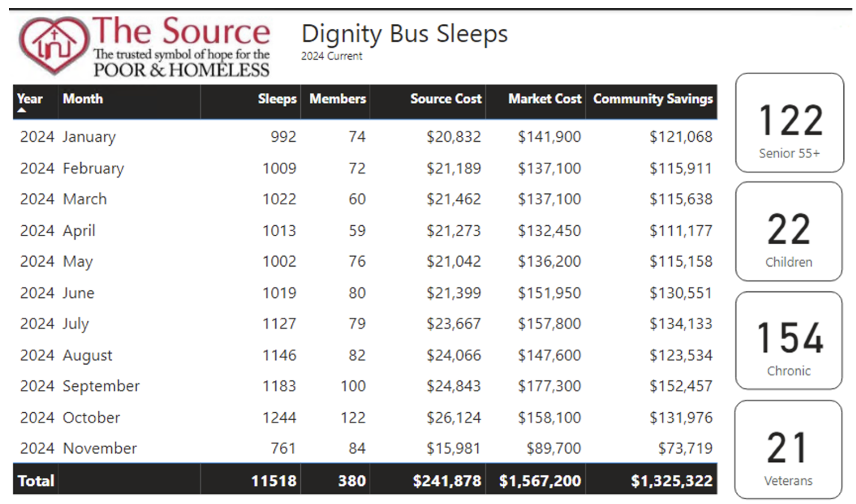Sort by the Month column header
Image resolution: width=856 pixels, height=504 pixels.
tap(83, 99)
